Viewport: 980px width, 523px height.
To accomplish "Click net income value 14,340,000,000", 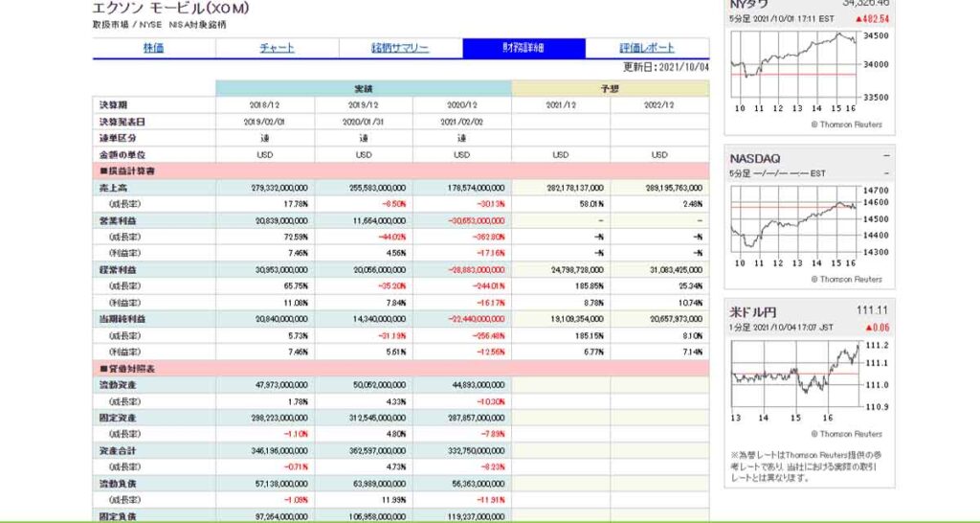I will (379, 319).
